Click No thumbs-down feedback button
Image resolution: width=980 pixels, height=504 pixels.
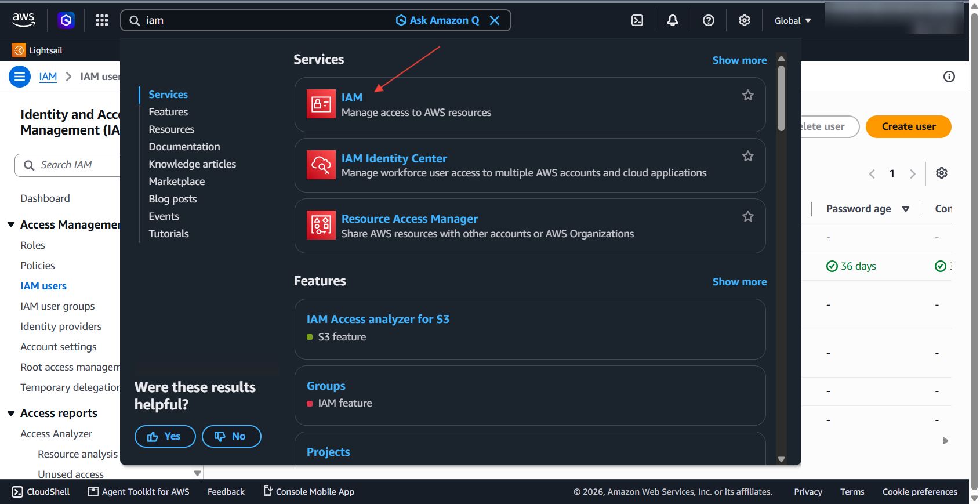[x=231, y=437]
